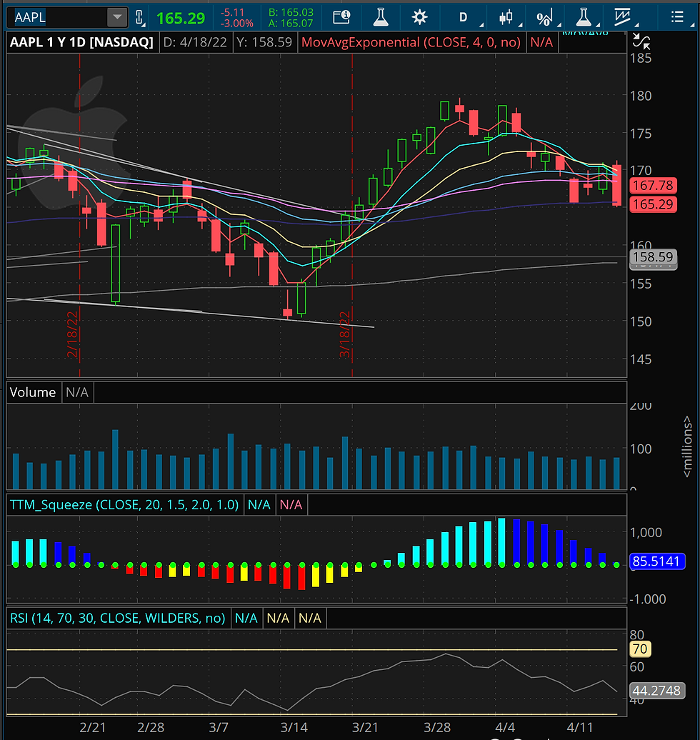The height and width of the screenshot is (740, 700).
Task: Click the 4/4 date on time axis
Action: [505, 727]
